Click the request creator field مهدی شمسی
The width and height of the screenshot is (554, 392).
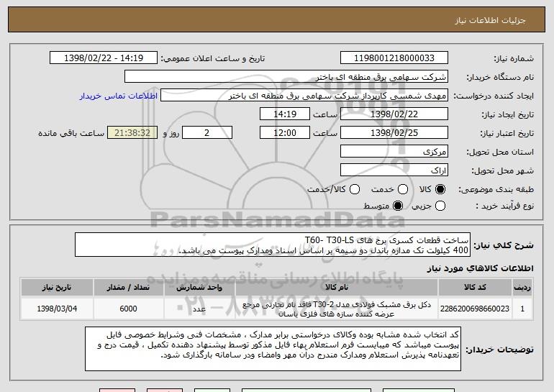click(x=304, y=96)
